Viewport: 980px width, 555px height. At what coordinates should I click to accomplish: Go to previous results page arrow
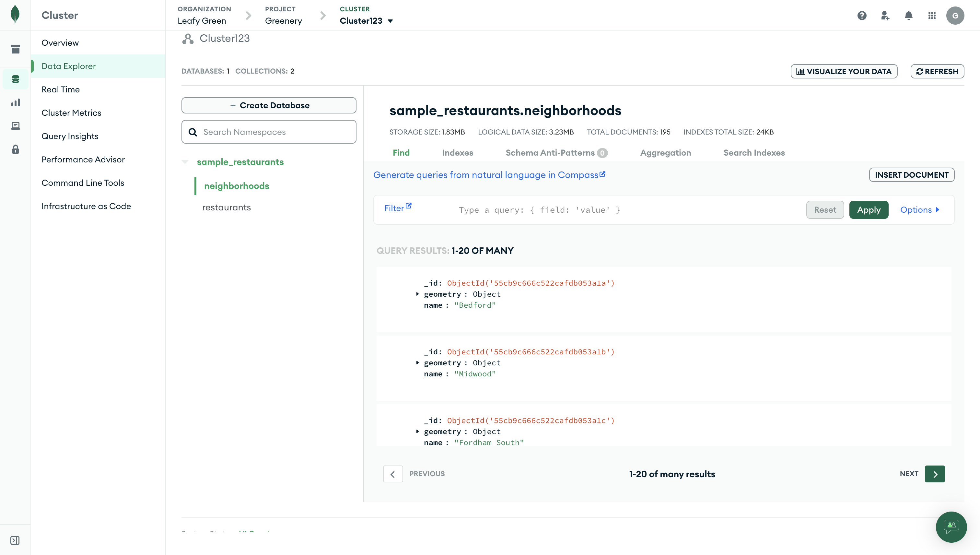click(x=393, y=474)
